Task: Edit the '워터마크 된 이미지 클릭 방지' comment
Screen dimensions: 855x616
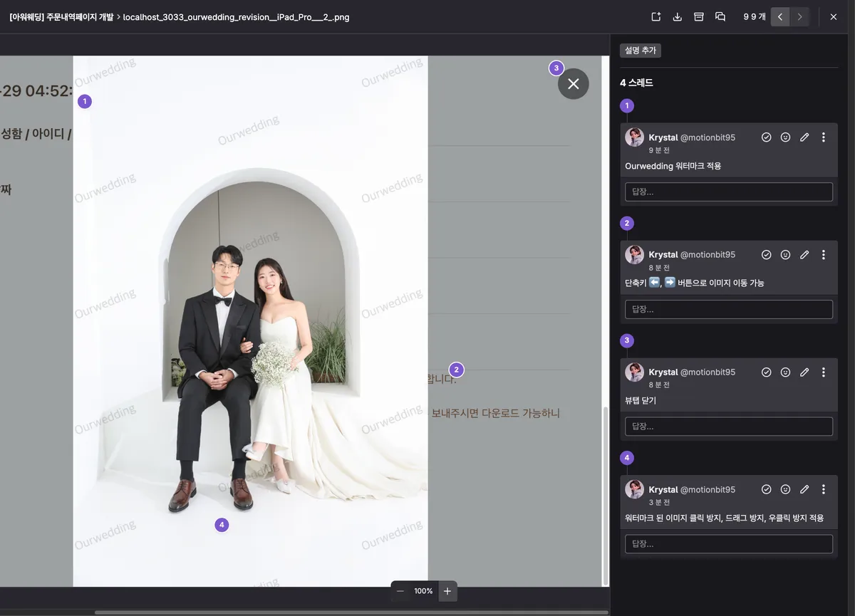Action: click(804, 489)
